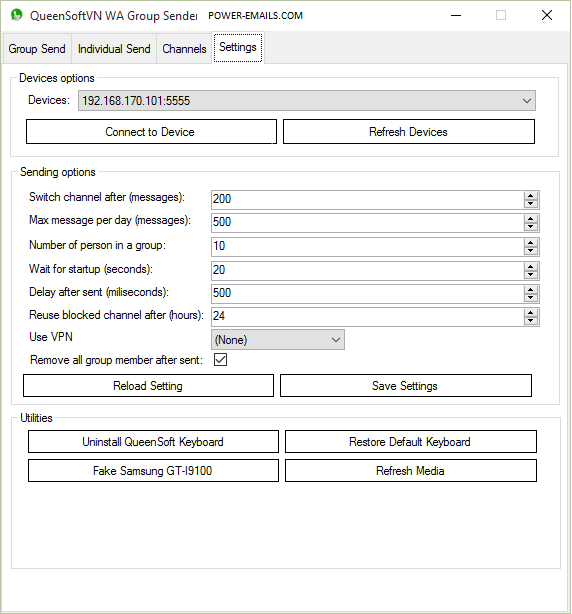Image resolution: width=572 pixels, height=614 pixels.
Task: Click Reload Setting button
Action: pos(148,386)
